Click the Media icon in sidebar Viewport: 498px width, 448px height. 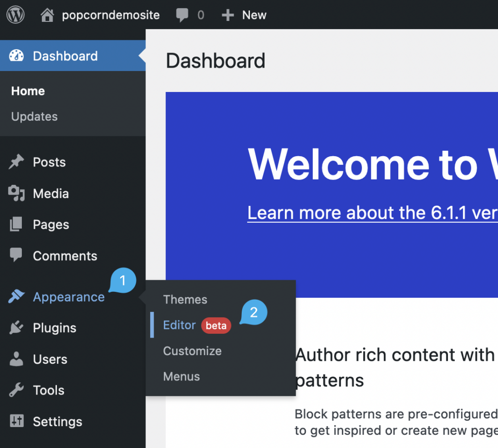pyautogui.click(x=16, y=193)
